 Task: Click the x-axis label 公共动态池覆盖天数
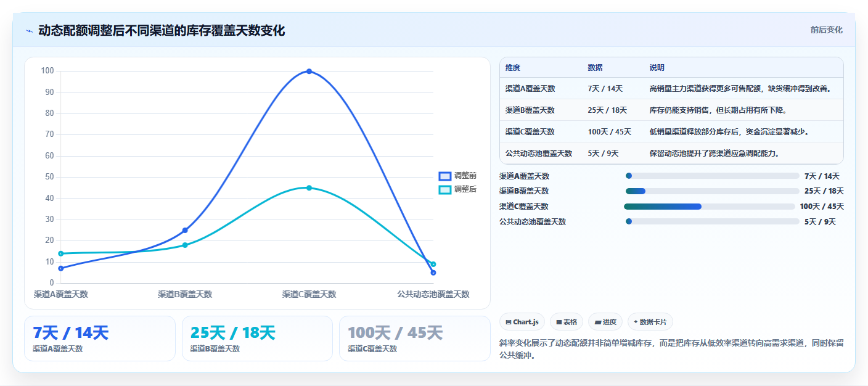[433, 295]
